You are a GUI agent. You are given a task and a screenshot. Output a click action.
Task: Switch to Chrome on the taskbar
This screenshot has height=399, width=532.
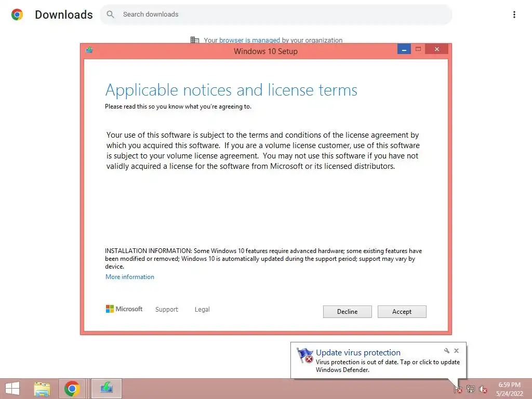click(72, 389)
